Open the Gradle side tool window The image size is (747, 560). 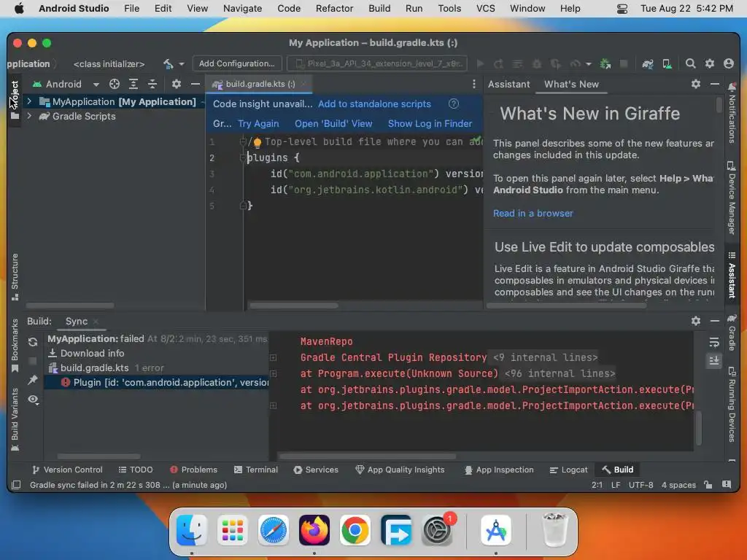pyautogui.click(x=732, y=332)
